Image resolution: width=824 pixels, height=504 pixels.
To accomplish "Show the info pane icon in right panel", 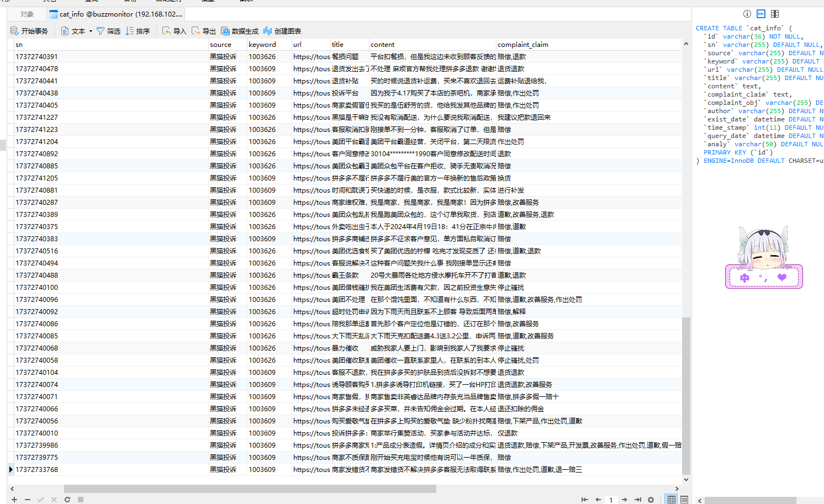I will [x=747, y=14].
